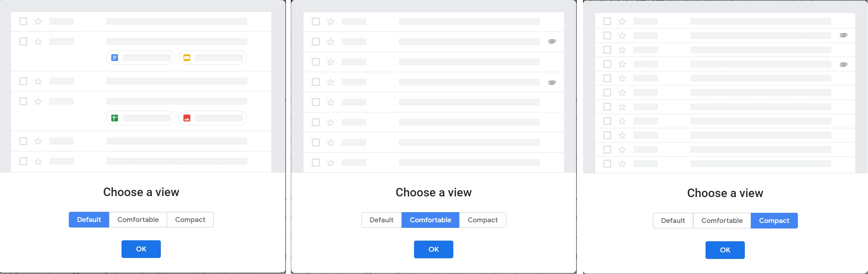This screenshot has width=868, height=274.
Task: Click the blue Docs chip icon in the left preview
Action: [x=115, y=58]
